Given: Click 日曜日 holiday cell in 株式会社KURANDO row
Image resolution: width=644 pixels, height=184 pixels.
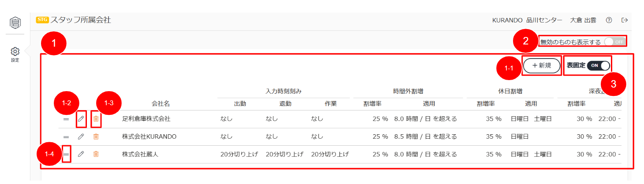Looking at the screenshot, I should [520, 136].
